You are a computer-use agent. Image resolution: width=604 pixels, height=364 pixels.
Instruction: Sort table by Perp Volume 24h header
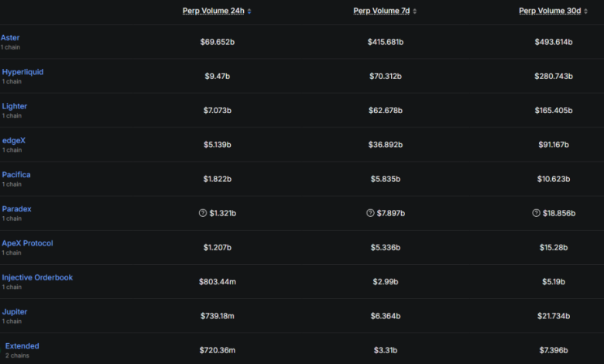tap(213, 11)
